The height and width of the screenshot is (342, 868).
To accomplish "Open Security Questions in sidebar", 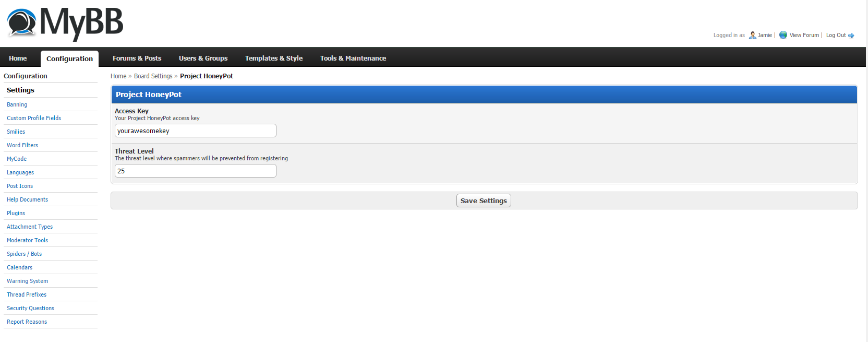I will click(x=30, y=308).
